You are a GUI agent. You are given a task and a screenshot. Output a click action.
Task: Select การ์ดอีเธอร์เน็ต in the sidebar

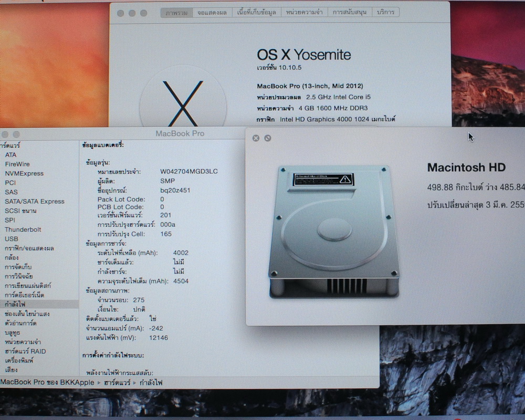[x=24, y=295]
